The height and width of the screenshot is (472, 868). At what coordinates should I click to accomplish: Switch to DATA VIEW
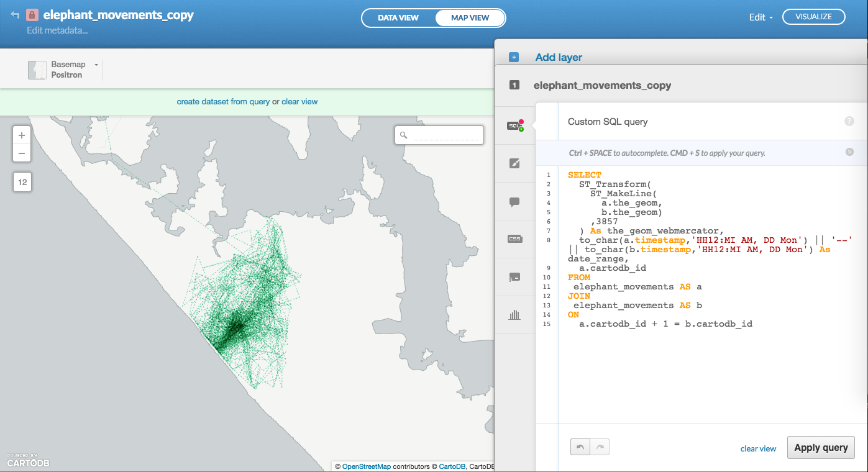click(x=398, y=18)
